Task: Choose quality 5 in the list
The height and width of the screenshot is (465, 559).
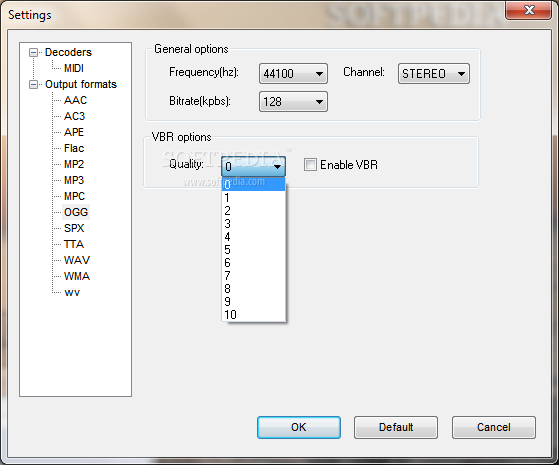Action: pyautogui.click(x=253, y=250)
